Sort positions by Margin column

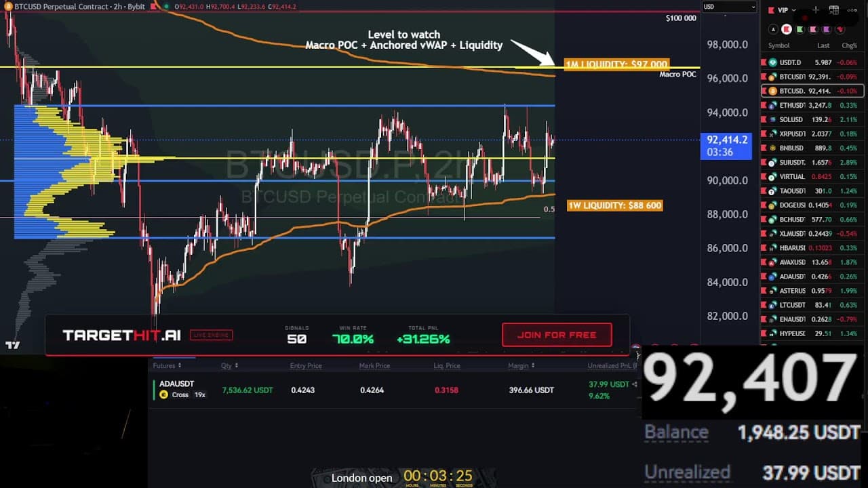tap(521, 366)
